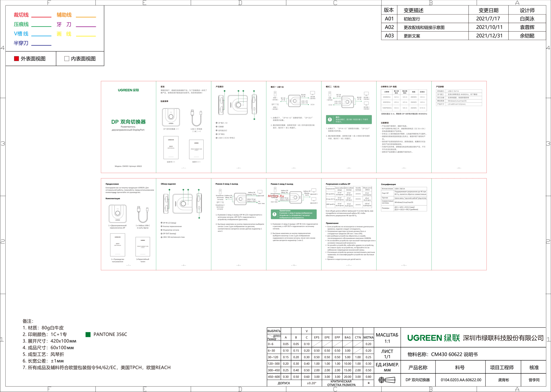Click the purple line sample beside 牙刀
Image resolution: width=551 pixels, height=392 pixels.
(86, 27)
